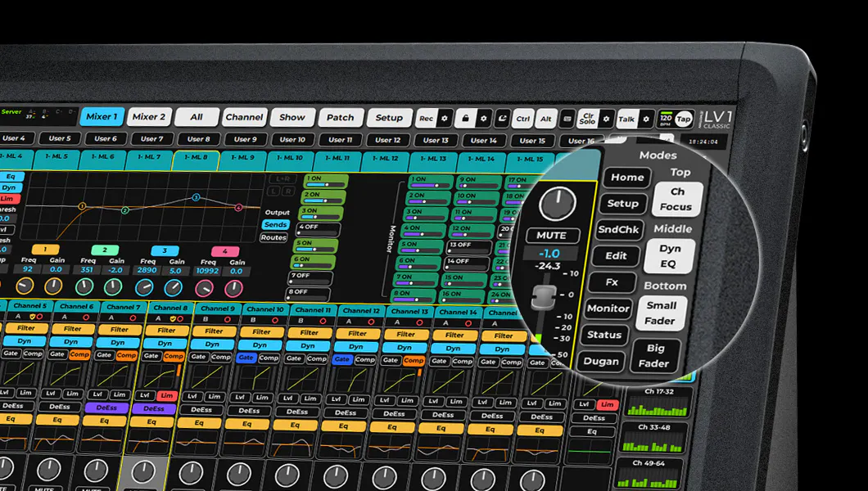Select Home in the Modes panel
Screen dimensions: 868x491
click(627, 178)
